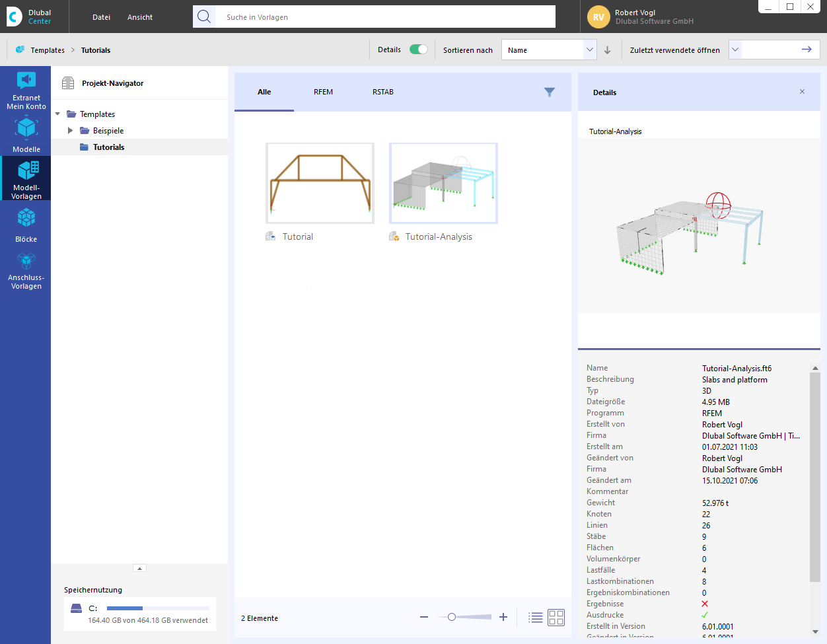This screenshot has height=644, width=827.
Task: Switch to list view layout
Action: [x=536, y=618]
